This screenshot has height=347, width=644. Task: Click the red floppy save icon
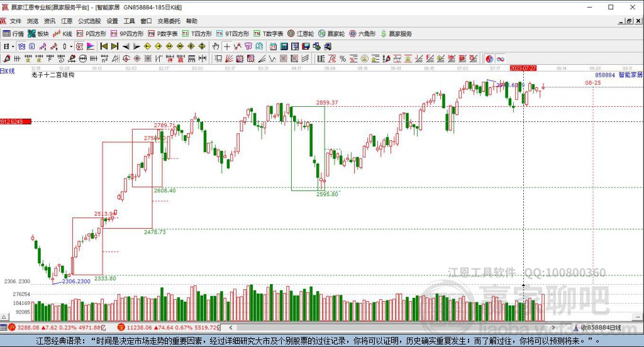pos(306,47)
